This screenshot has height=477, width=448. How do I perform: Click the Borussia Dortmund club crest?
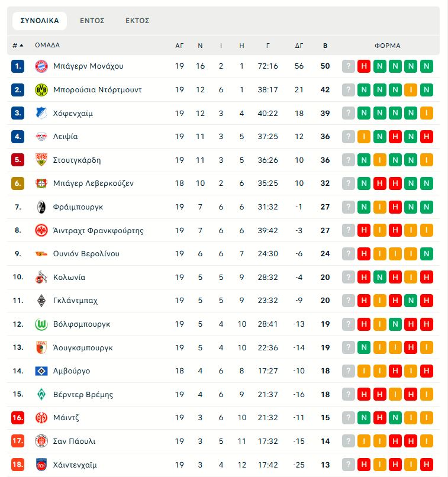[x=40, y=90]
